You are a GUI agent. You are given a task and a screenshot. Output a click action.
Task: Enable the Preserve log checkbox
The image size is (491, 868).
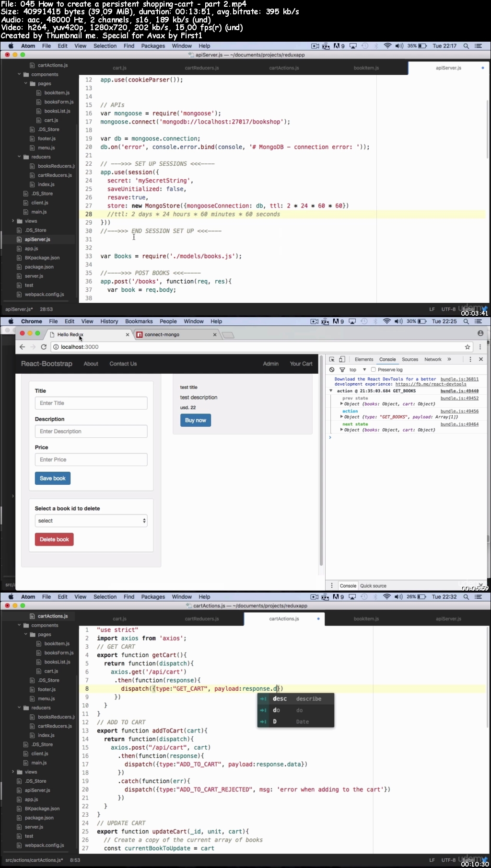click(x=373, y=370)
